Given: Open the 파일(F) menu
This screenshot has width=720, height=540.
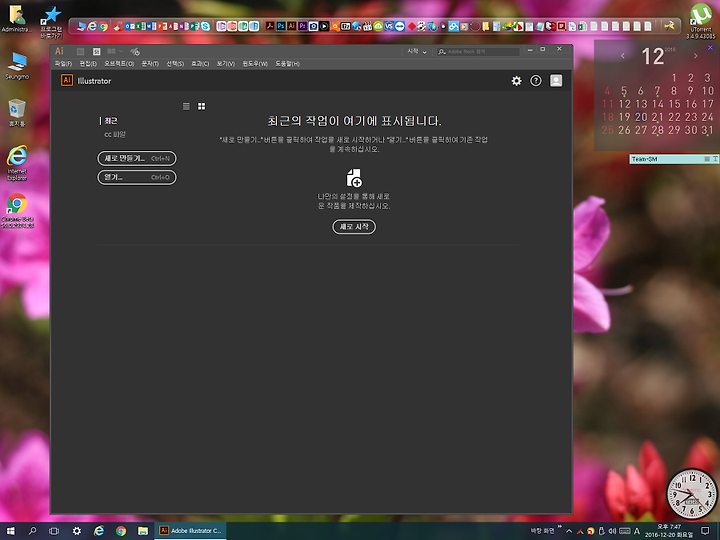Looking at the screenshot, I should 63,64.
